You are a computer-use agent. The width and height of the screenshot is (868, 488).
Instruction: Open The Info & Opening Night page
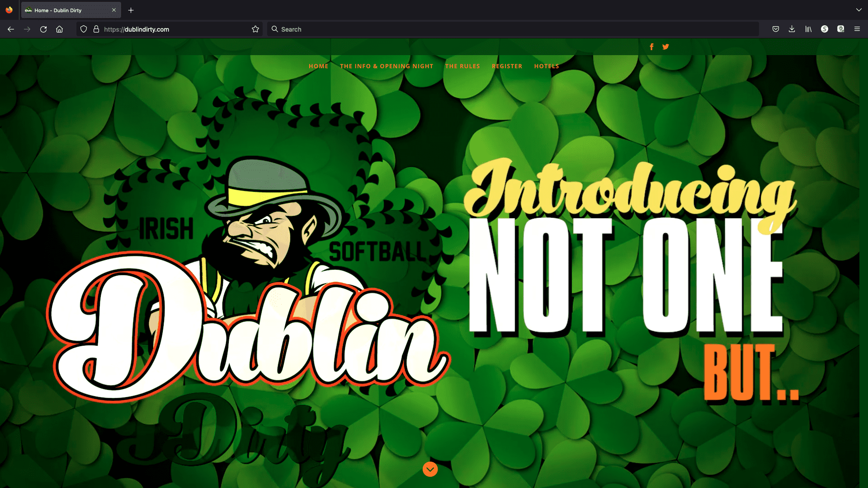click(x=387, y=66)
